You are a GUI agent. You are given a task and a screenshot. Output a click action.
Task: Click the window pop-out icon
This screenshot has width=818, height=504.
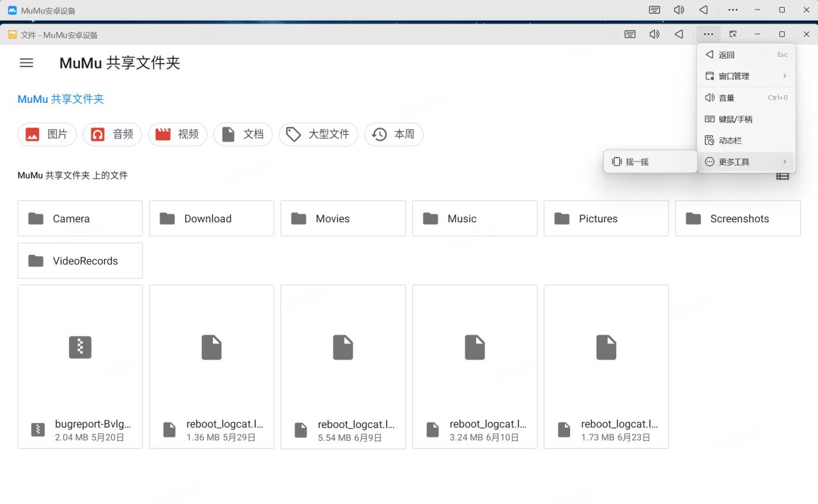(733, 34)
